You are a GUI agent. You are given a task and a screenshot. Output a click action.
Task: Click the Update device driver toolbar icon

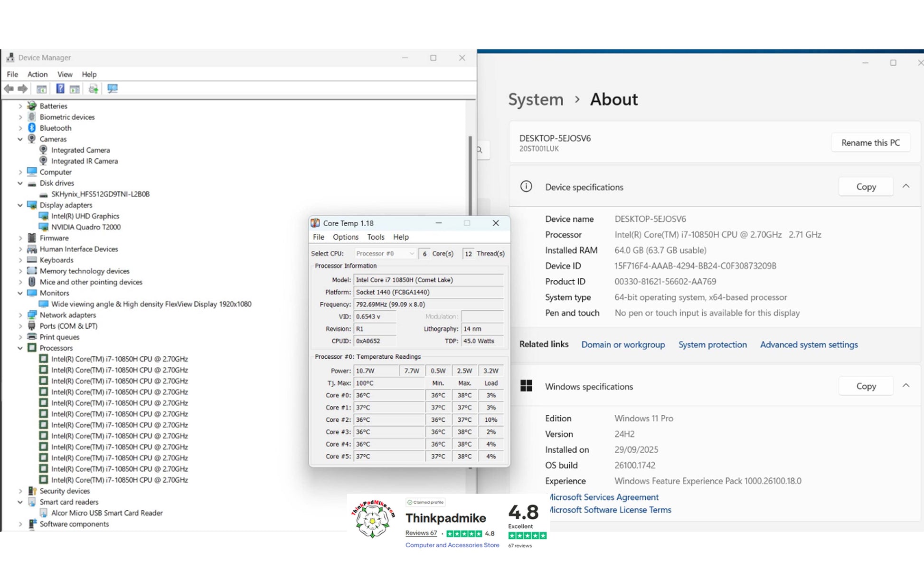point(93,89)
